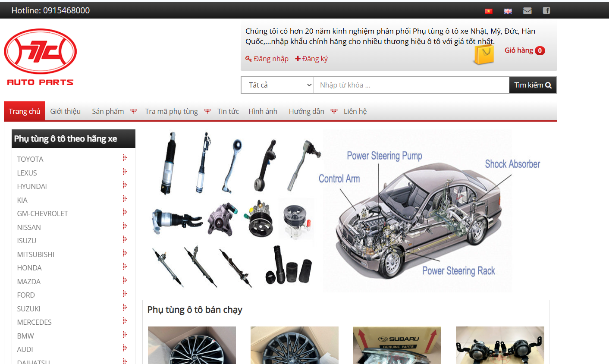
Task: Expand the BMW brand arrow icon
Action: coord(125,335)
